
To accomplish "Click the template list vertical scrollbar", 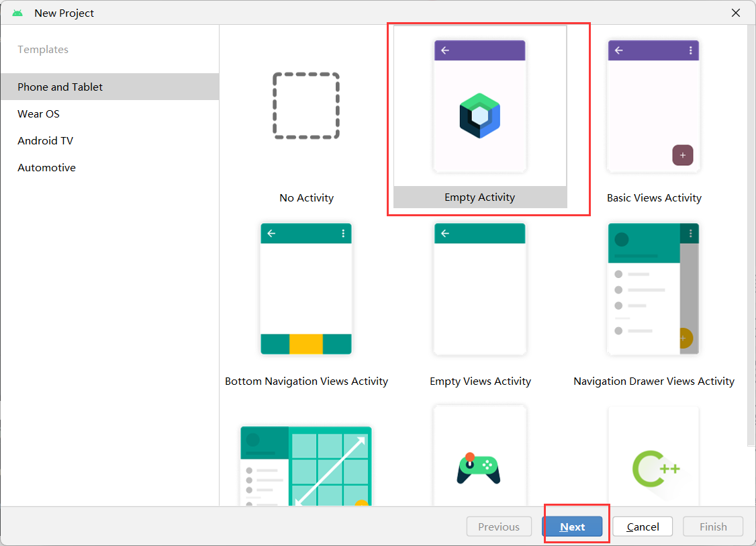I will pyautogui.click(x=751, y=236).
